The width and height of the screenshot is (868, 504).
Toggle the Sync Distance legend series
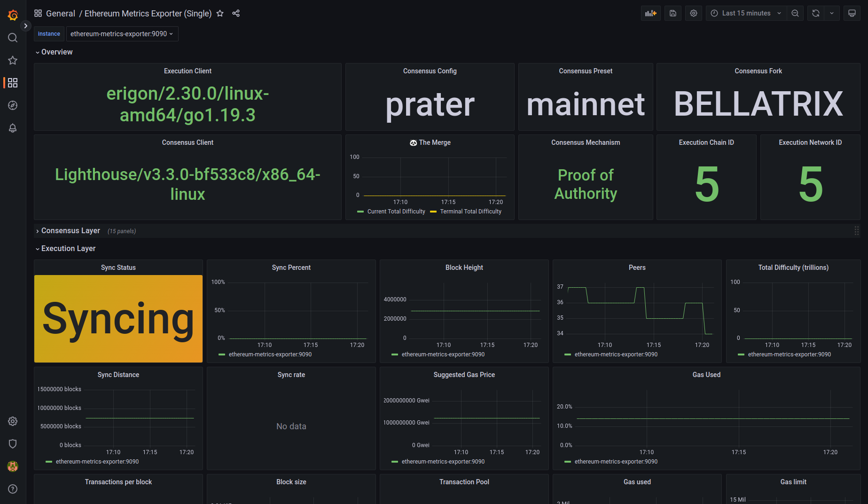click(97, 462)
